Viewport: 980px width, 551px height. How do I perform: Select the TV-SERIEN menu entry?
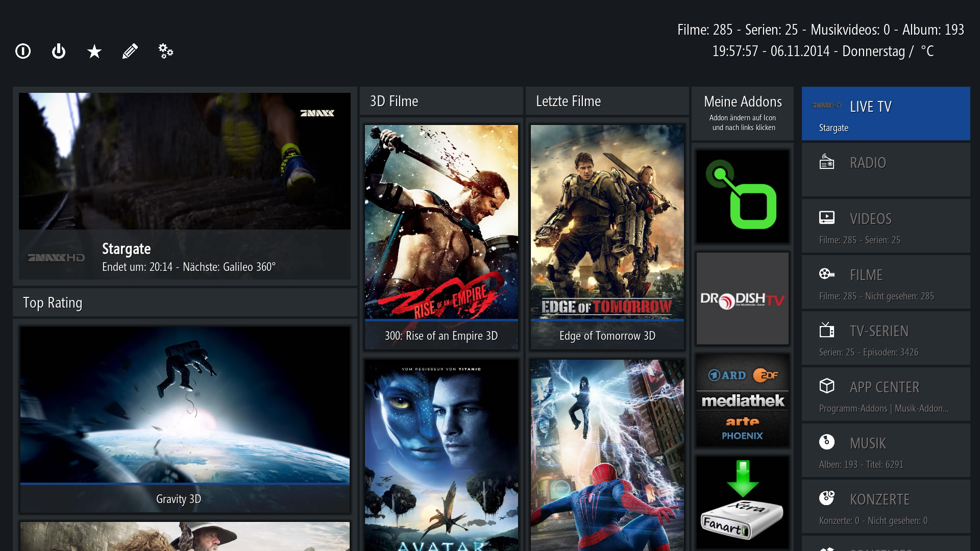coord(886,338)
